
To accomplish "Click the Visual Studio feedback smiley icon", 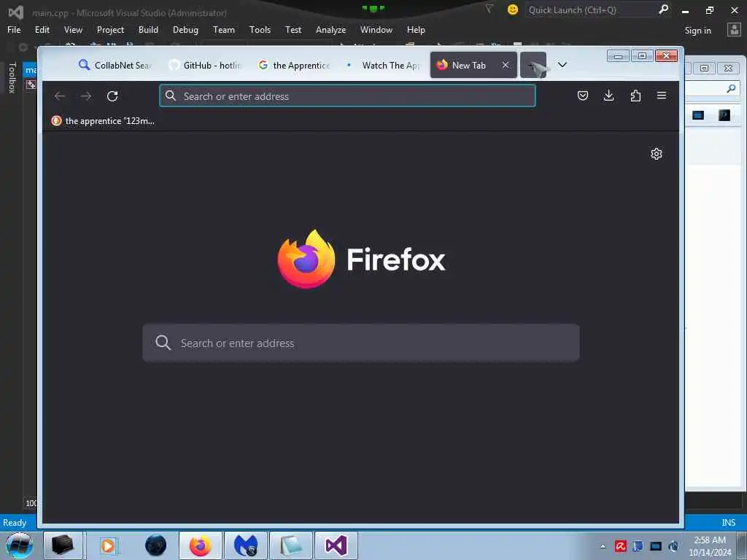I will (x=513, y=9).
